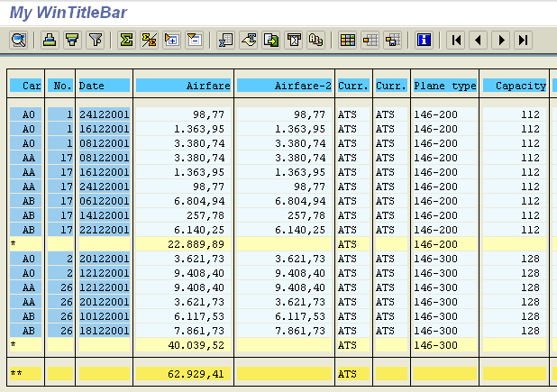This screenshot has height=392, width=557.
Task: Click No. 26 in the 10122001 row
Action: coord(60,316)
